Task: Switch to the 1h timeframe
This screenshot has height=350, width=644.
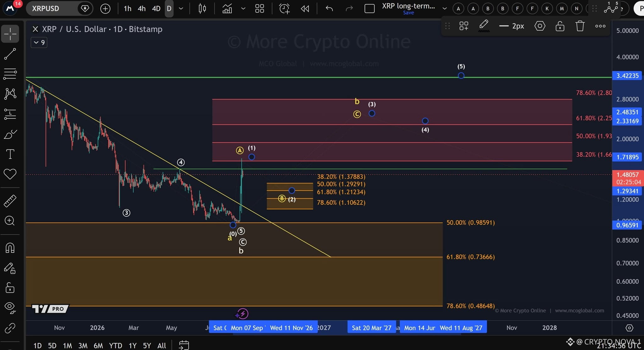Action: [x=127, y=8]
